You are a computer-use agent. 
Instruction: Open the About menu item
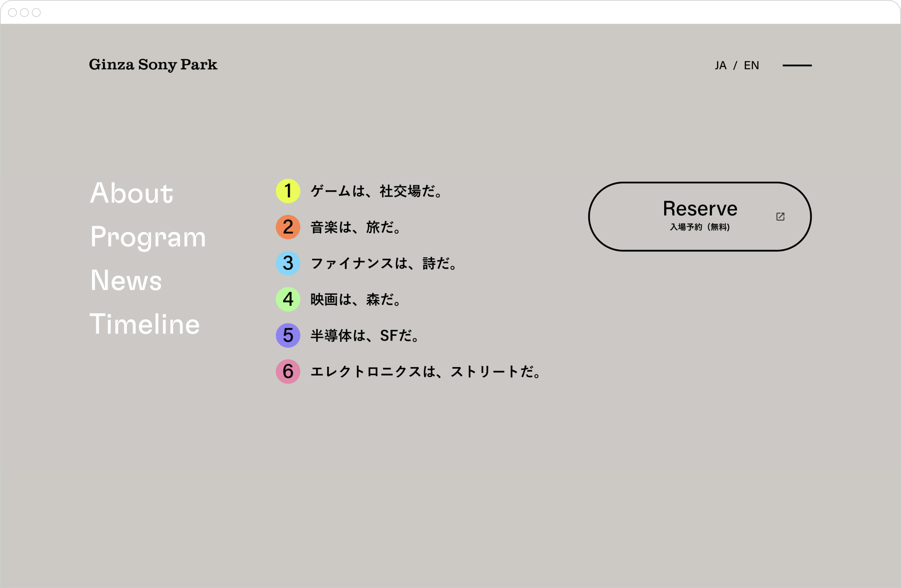click(131, 193)
